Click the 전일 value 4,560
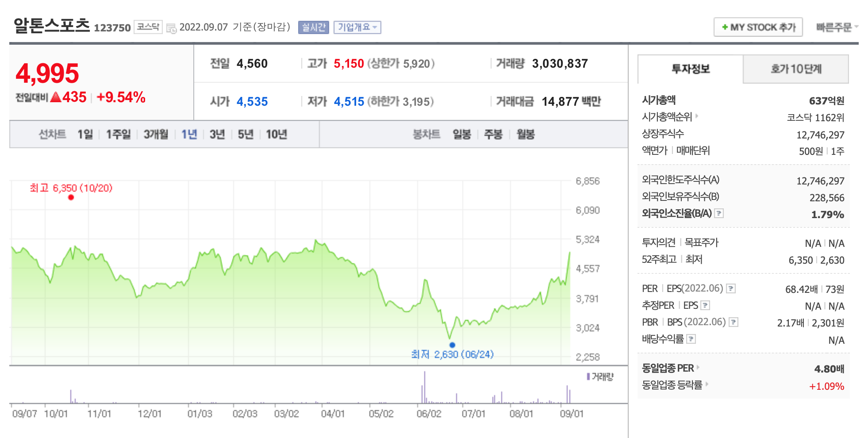The height and width of the screenshot is (438, 868). pyautogui.click(x=252, y=64)
